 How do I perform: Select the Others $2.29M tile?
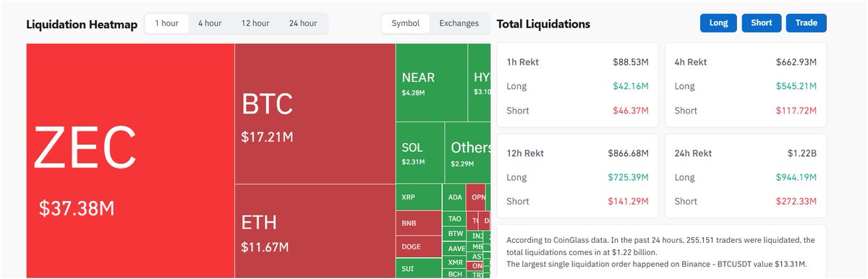467,153
